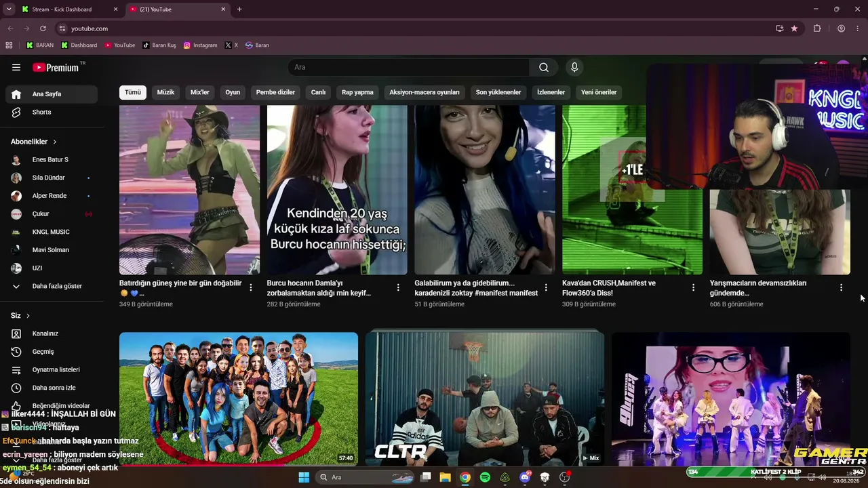Select the Mix'ler filter chip
The image size is (868, 488).
click(x=200, y=92)
